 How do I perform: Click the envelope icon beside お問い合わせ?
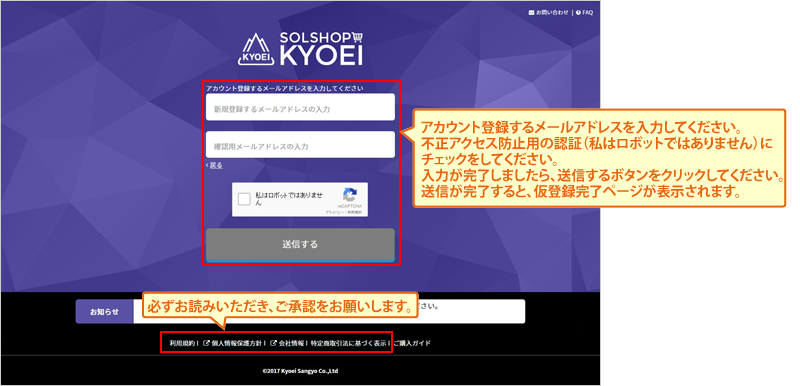coord(531,12)
